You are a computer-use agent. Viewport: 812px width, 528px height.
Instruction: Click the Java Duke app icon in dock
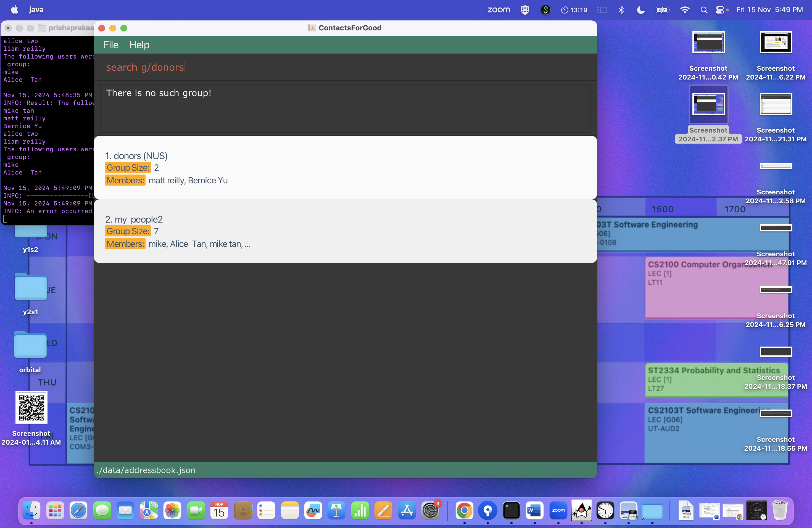coord(581,510)
